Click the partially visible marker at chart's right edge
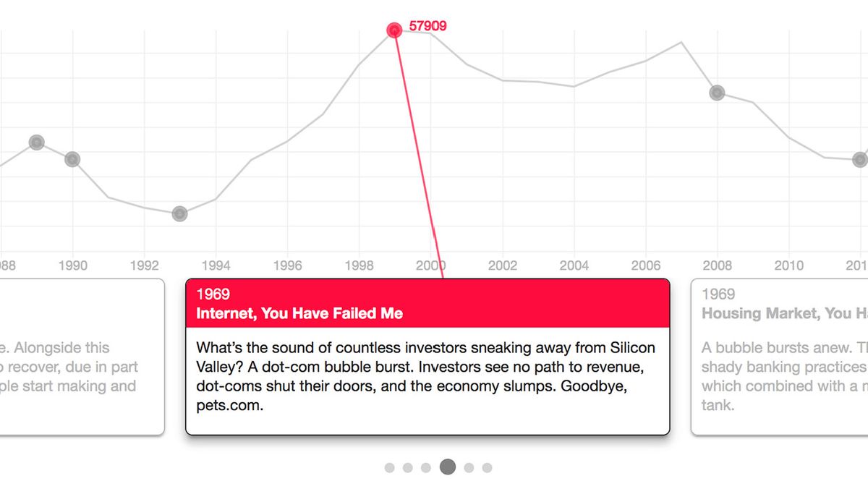This screenshot has height=489, width=868. click(860, 159)
